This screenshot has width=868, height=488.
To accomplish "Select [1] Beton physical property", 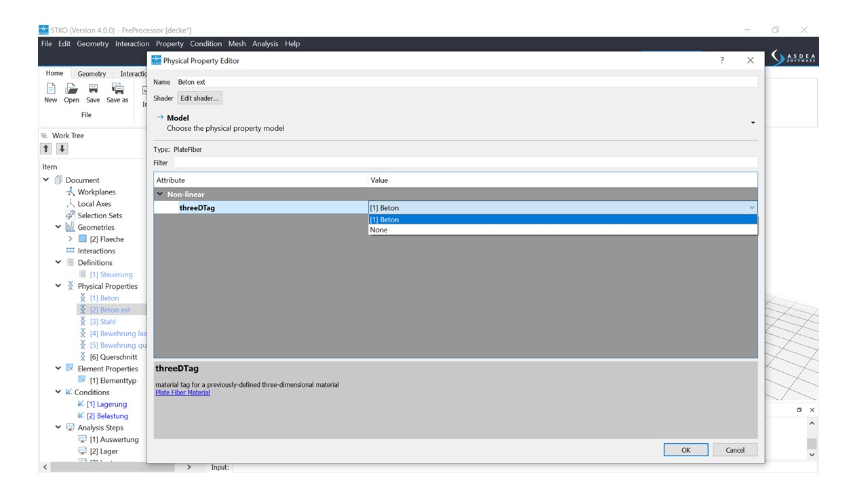I will 104,298.
